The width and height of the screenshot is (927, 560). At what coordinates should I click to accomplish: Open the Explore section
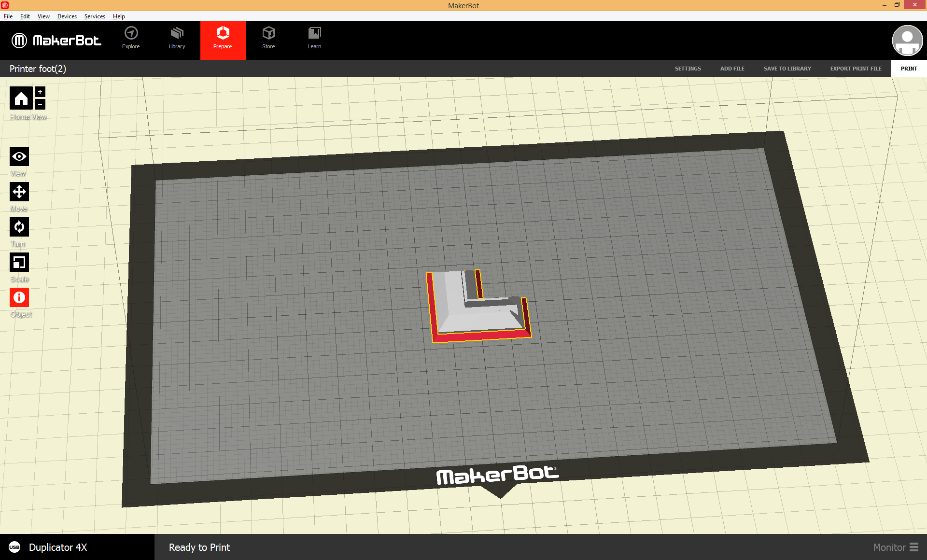click(x=131, y=38)
